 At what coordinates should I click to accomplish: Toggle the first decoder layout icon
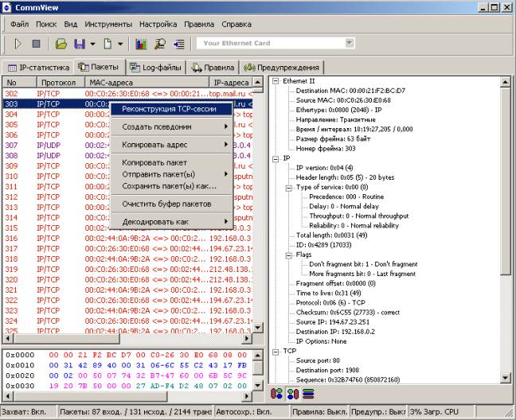(277, 393)
